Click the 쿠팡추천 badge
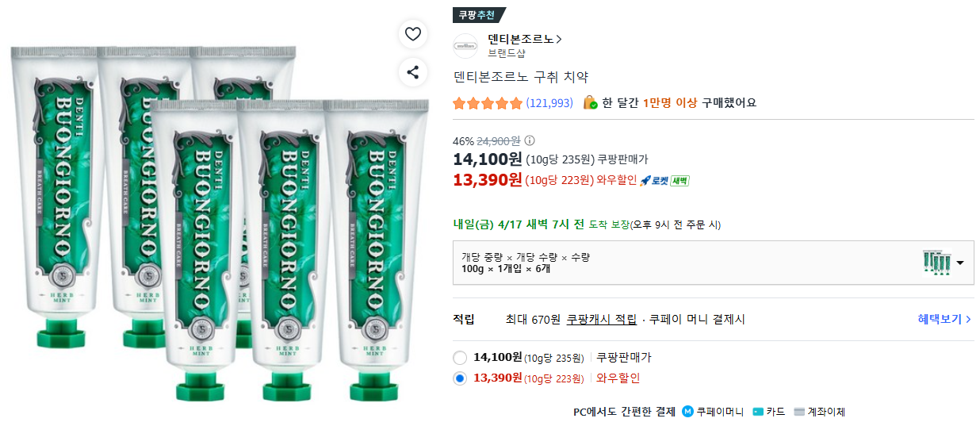 click(x=477, y=15)
